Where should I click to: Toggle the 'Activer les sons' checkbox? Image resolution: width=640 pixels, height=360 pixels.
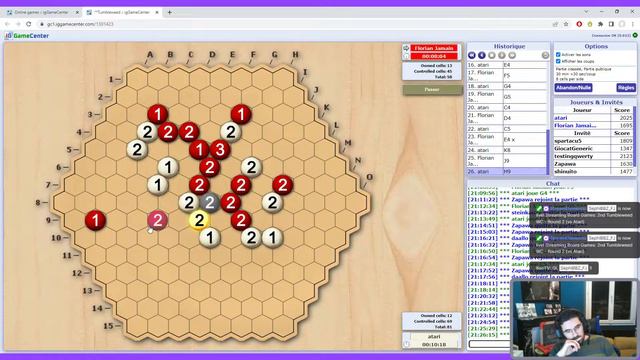[558, 54]
